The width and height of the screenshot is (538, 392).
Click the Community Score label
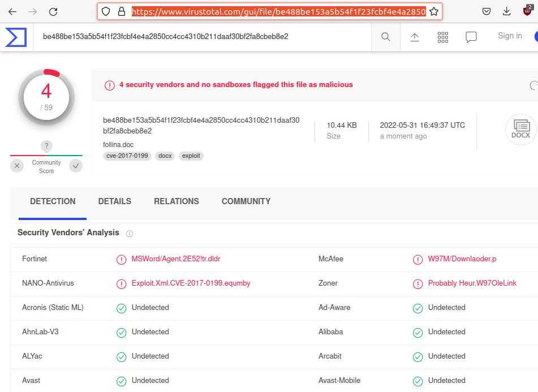coord(46,167)
